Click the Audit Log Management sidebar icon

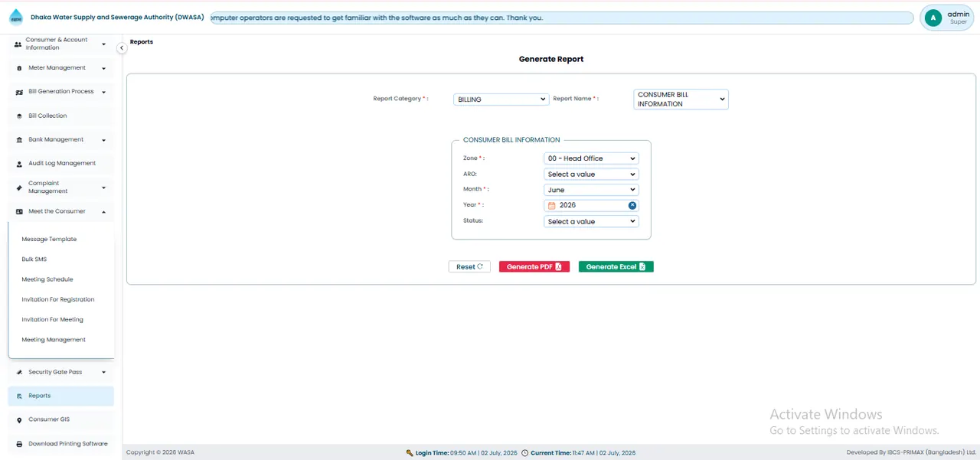coord(19,164)
